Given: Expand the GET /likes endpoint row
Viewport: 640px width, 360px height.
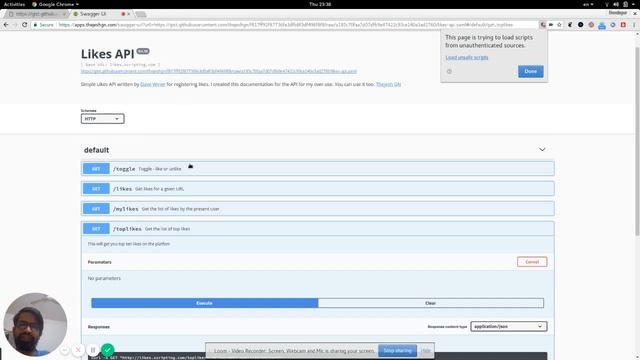Looking at the screenshot, I should pyautogui.click(x=318, y=189).
